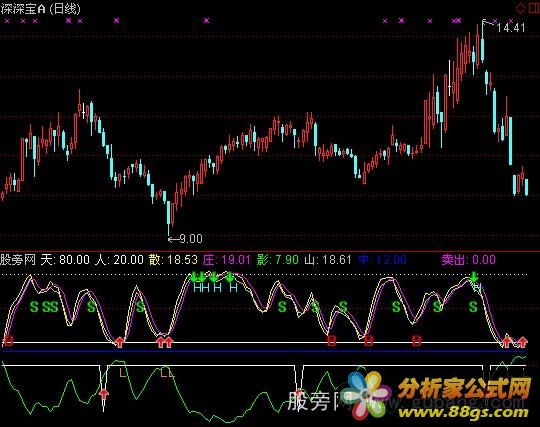
Task: Select the 卖出: 0.00 indicator label
Action: pos(469,260)
